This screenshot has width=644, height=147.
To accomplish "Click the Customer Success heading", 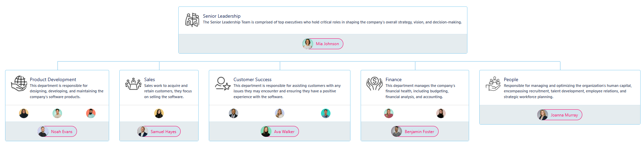I will tap(253, 79).
